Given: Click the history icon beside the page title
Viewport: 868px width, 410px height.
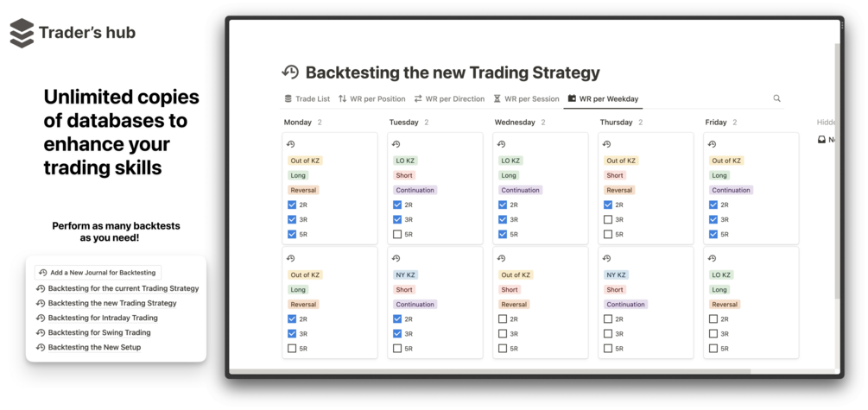Looking at the screenshot, I should point(290,72).
